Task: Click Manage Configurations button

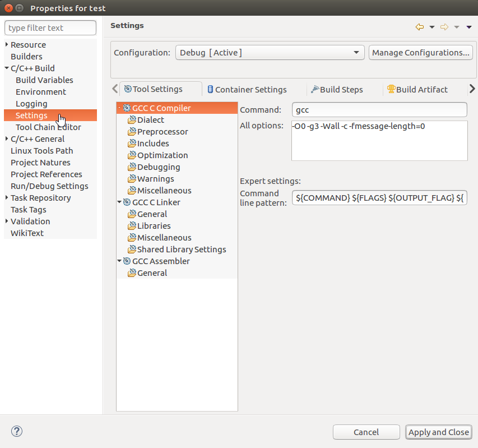Action: coord(421,53)
